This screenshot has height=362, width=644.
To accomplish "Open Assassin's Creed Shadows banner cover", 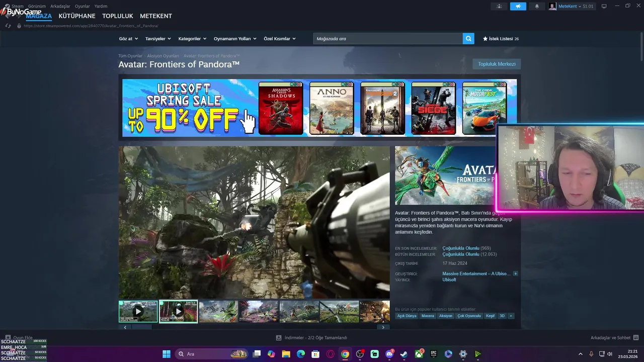I will [x=281, y=109].
